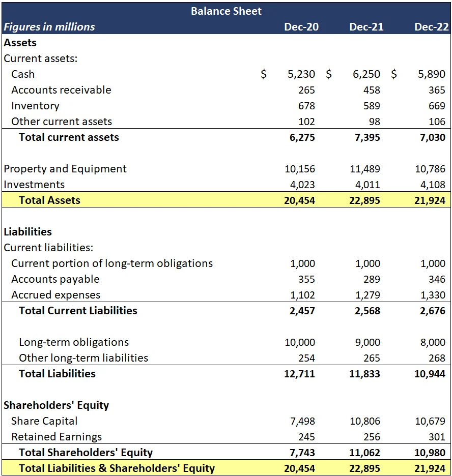Click Total Current Liabilities Dec-21 value
The height and width of the screenshot is (476, 452).
[x=368, y=311]
